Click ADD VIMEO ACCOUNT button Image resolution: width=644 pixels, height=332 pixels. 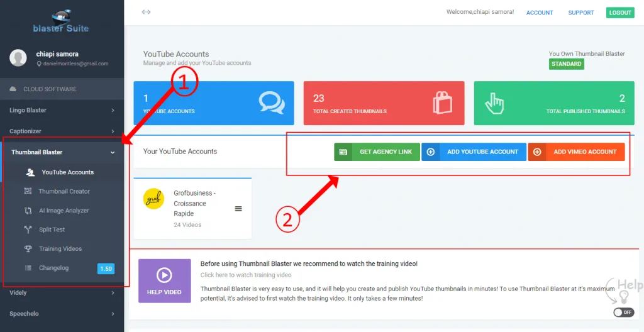pos(576,152)
